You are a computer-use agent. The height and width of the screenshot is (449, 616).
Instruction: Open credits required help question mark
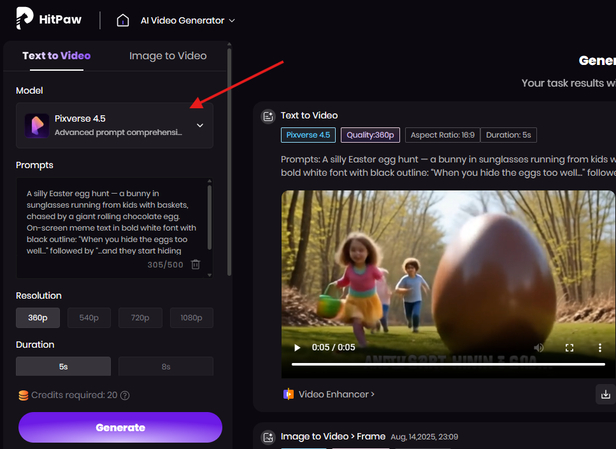pos(125,395)
